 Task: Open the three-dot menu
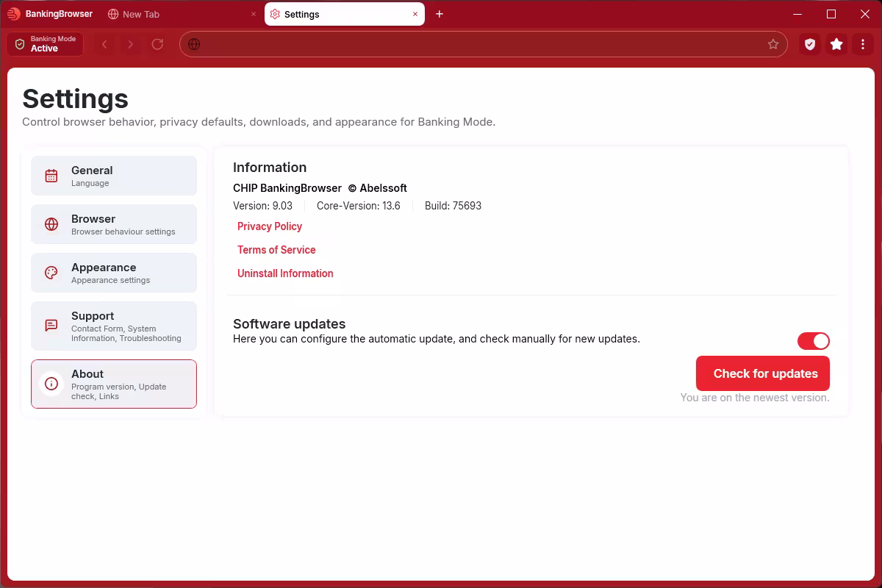863,44
